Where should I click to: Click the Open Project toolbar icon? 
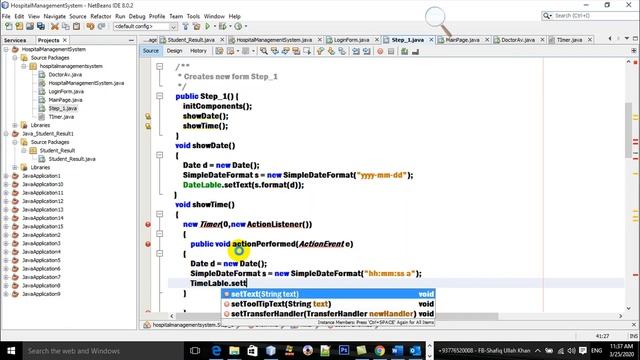point(30,27)
